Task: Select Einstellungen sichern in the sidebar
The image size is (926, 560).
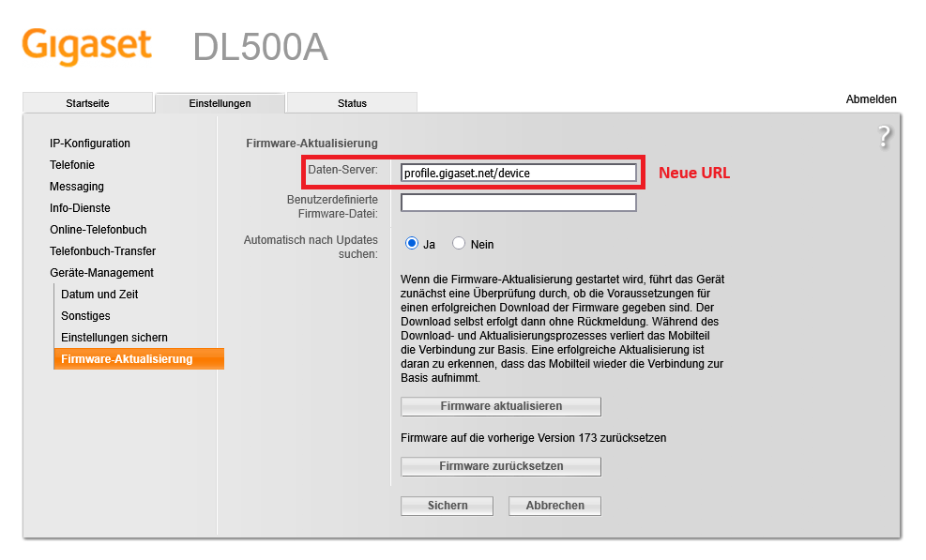Action: tap(110, 337)
